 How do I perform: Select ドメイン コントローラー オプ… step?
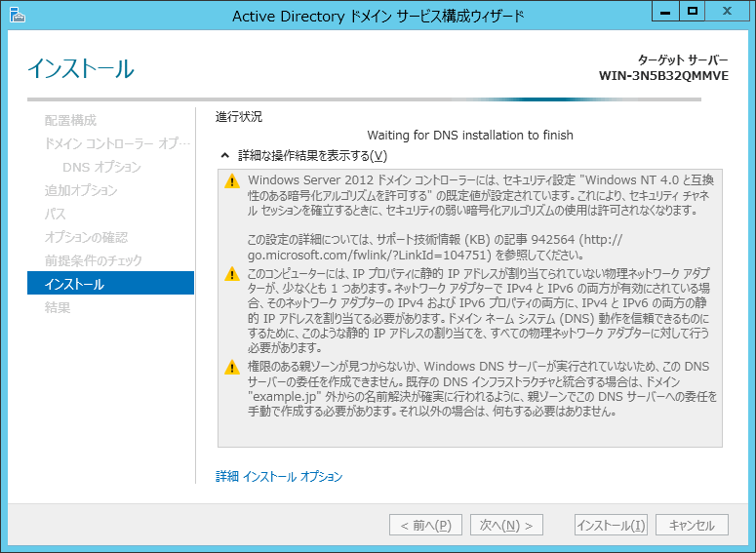tap(117, 143)
